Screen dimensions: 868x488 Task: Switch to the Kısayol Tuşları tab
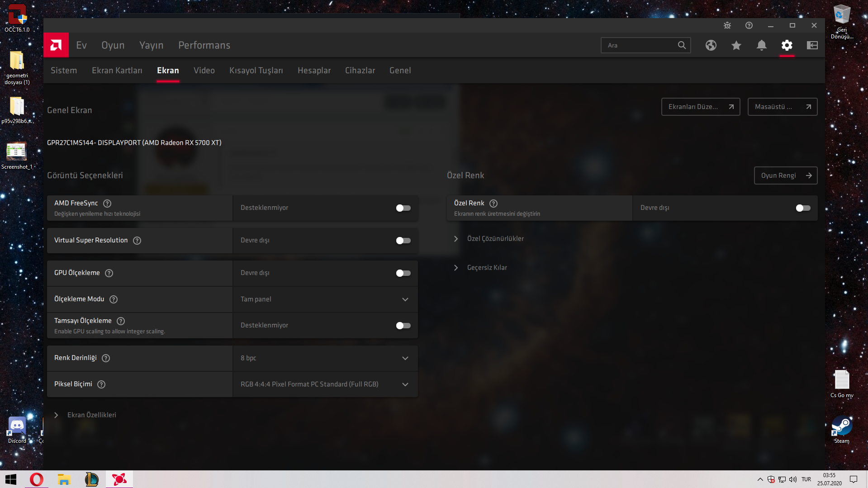(x=256, y=71)
